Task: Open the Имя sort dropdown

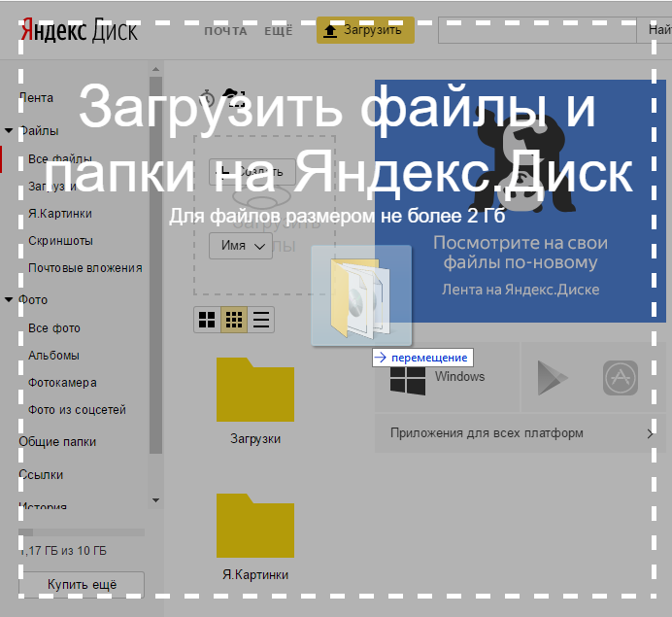Action: pyautogui.click(x=241, y=246)
